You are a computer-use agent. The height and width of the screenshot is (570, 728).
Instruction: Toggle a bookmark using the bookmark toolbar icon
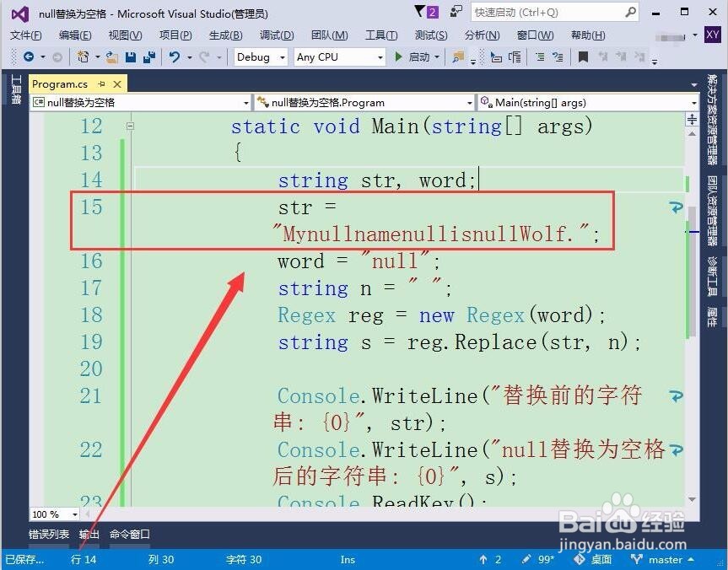(582, 56)
